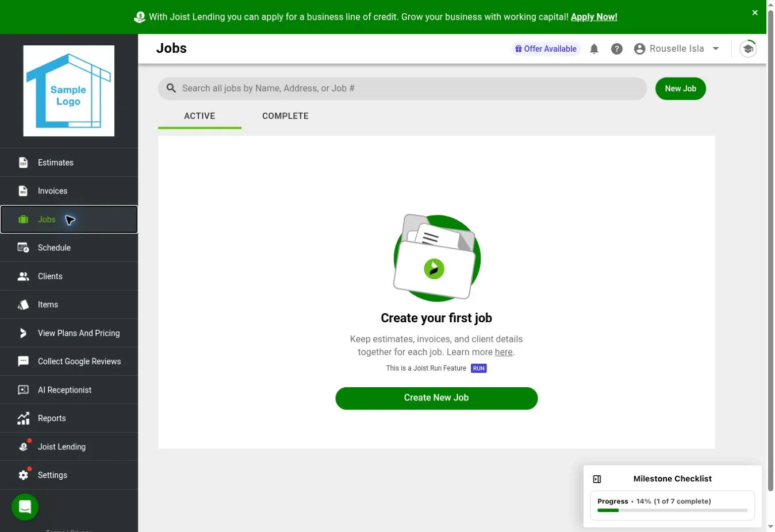
Task: Click the Invoices document icon in sidebar
Action: pyautogui.click(x=23, y=191)
